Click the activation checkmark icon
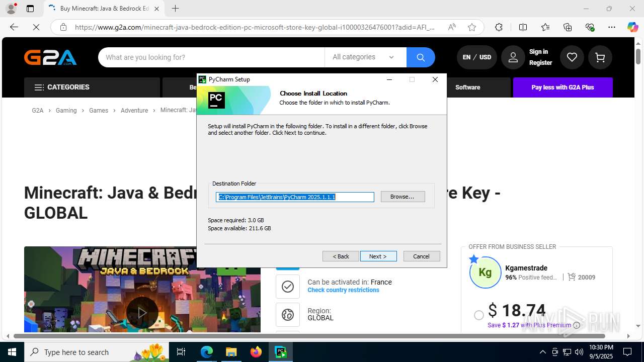 (x=288, y=287)
